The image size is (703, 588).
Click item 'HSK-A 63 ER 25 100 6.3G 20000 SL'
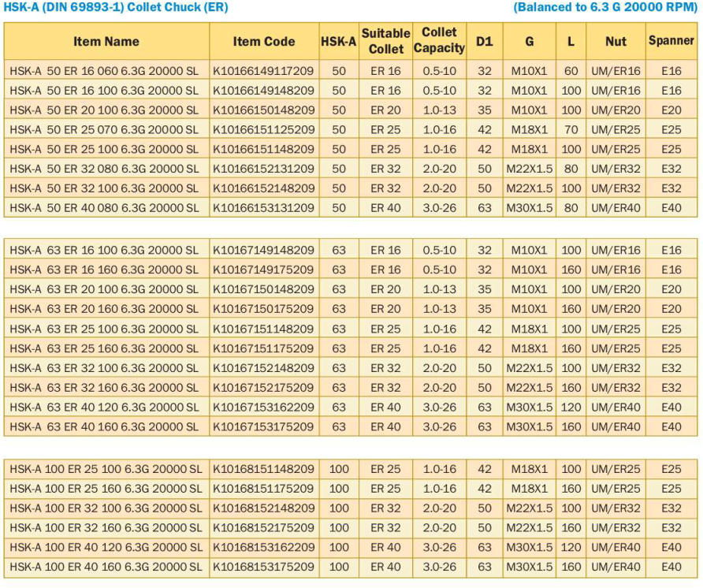[x=104, y=329]
